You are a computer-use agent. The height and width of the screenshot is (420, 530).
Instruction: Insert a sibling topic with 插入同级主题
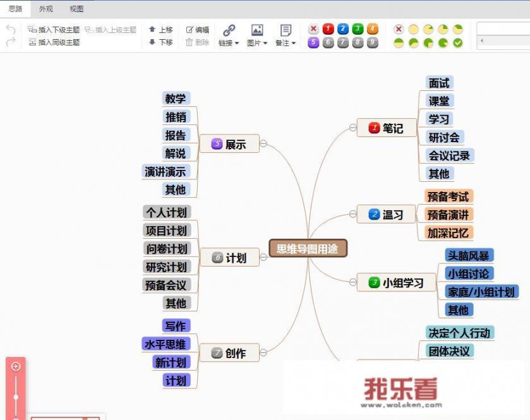pos(54,42)
